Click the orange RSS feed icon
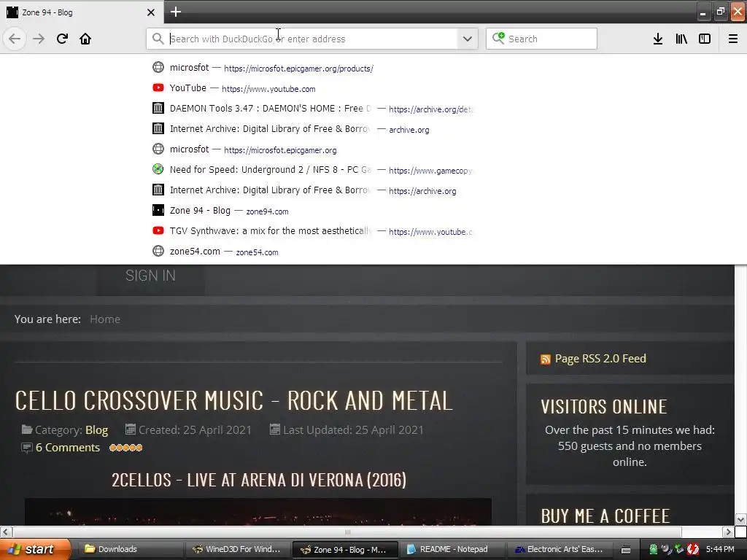747x560 pixels. [x=546, y=359]
